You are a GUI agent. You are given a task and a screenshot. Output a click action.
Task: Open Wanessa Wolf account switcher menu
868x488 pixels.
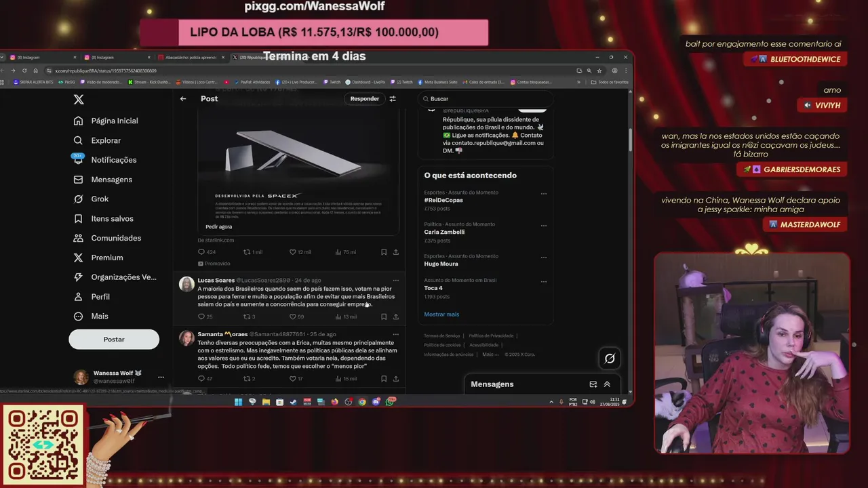coord(161,377)
